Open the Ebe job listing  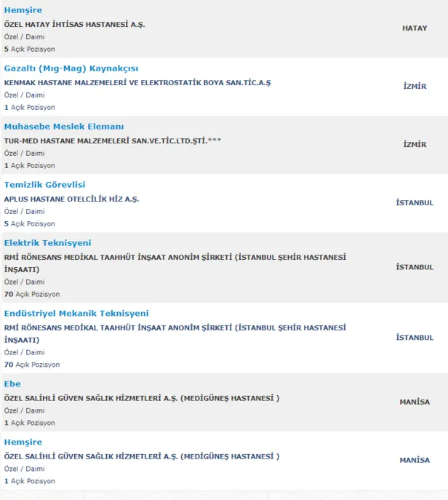pos(12,384)
